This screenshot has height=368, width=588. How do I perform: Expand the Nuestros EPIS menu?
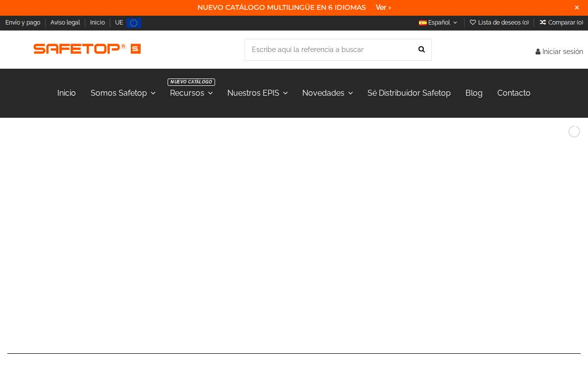pos(257,93)
